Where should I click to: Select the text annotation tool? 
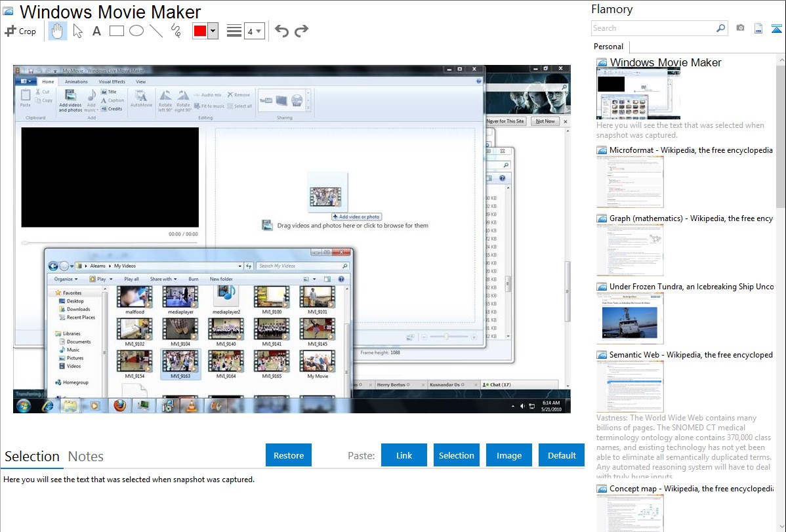[96, 31]
